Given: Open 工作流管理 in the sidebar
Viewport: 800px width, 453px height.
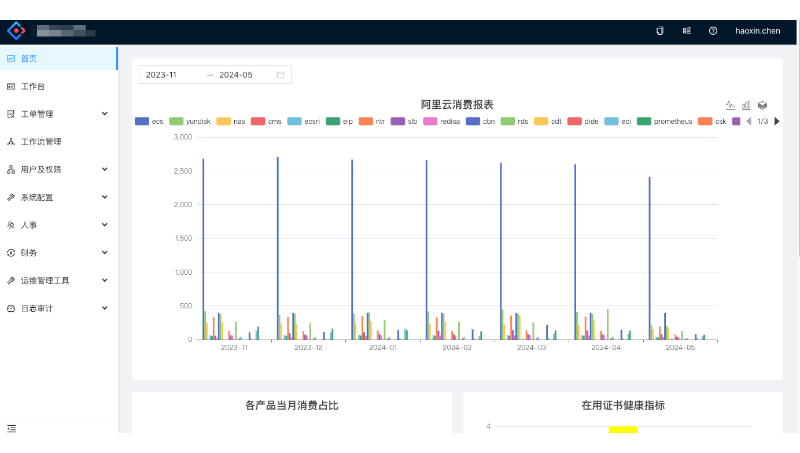Looking at the screenshot, I should tap(59, 142).
